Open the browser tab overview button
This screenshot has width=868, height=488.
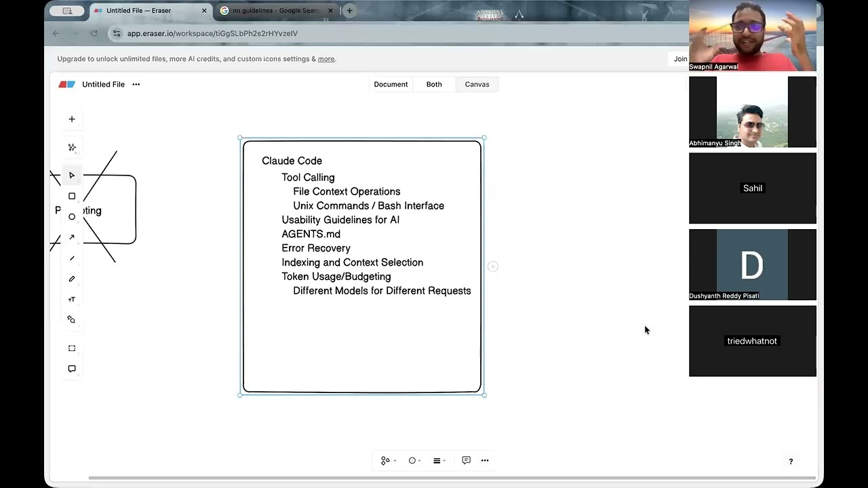coord(67,11)
